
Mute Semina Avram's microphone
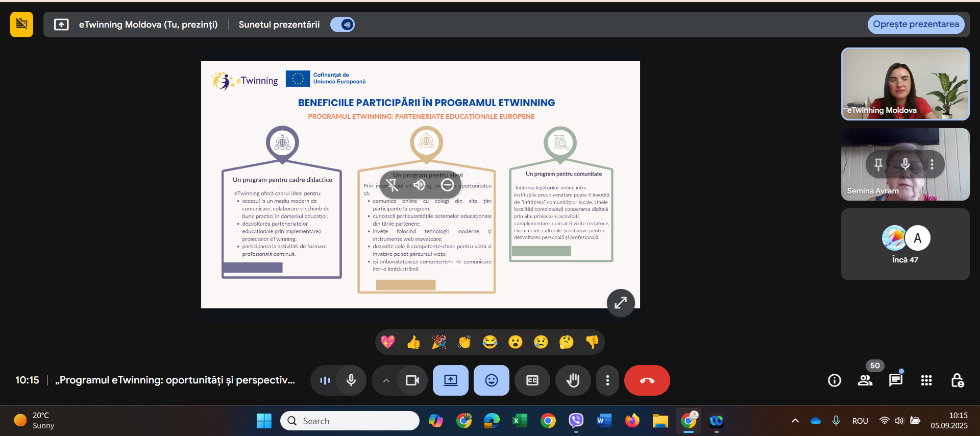click(905, 164)
